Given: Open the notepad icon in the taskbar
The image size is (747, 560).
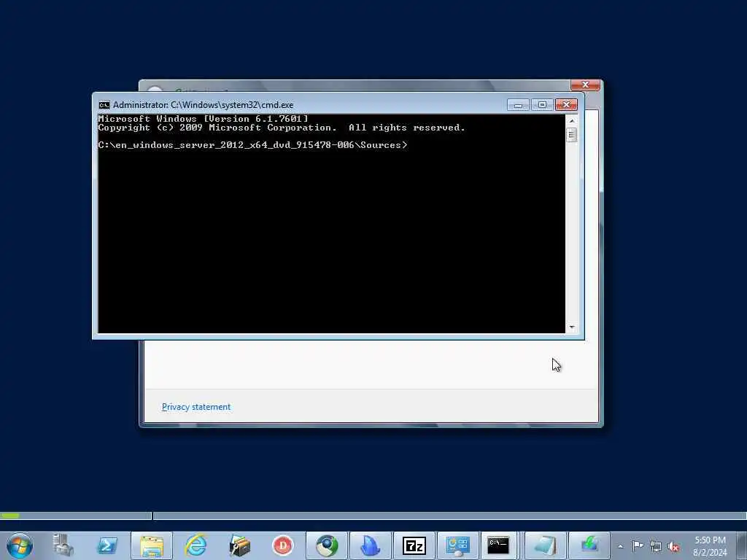Looking at the screenshot, I should point(546,545).
